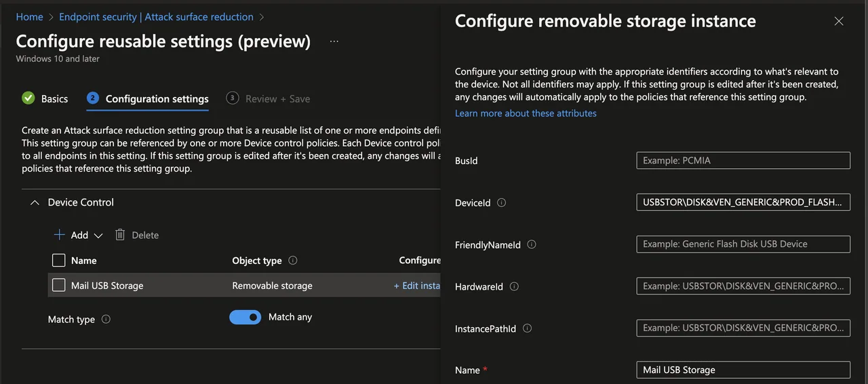
Task: Click into the HardwareId field
Action: pyautogui.click(x=743, y=286)
